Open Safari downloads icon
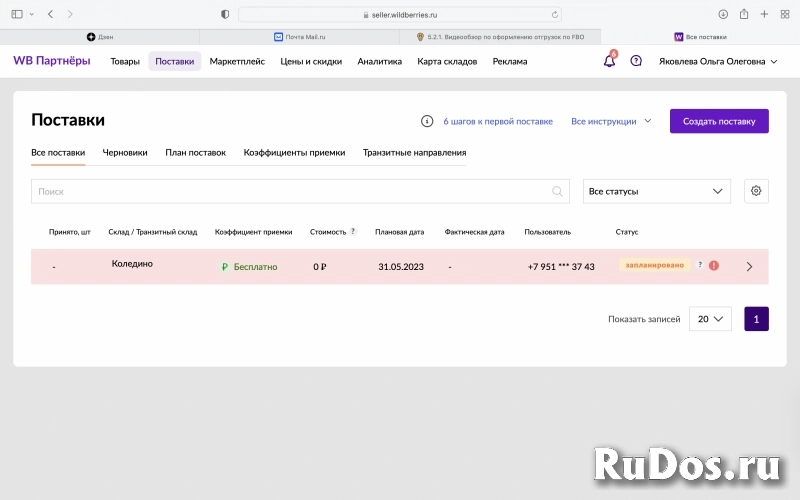 723,14
